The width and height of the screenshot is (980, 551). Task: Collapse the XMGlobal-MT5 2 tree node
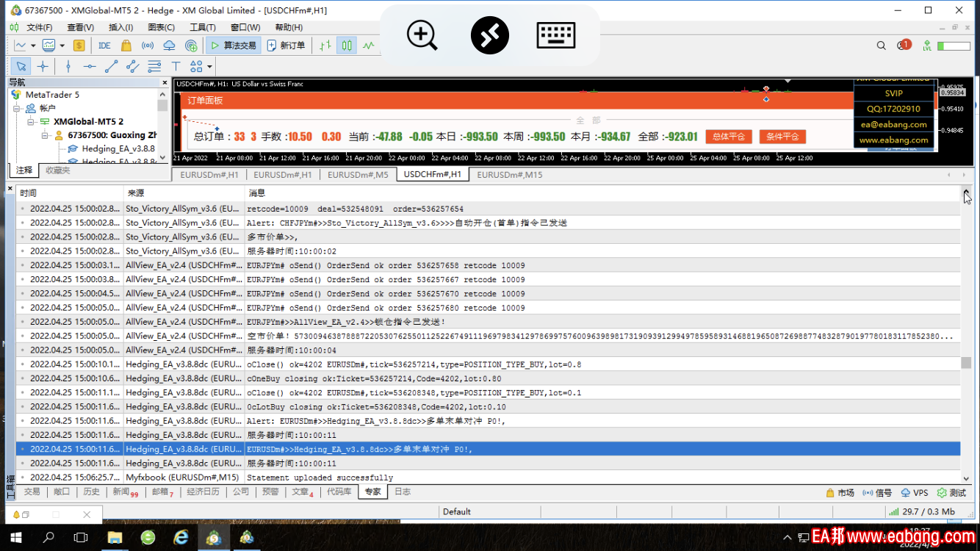tap(30, 122)
